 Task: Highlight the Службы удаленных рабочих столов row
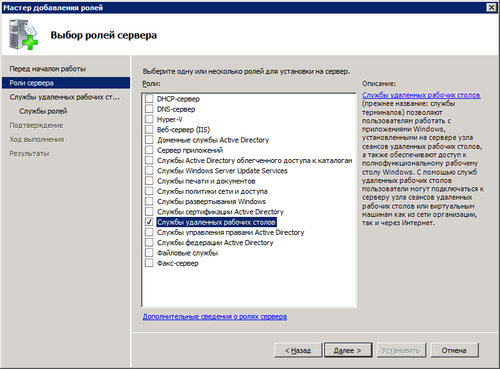click(x=216, y=222)
